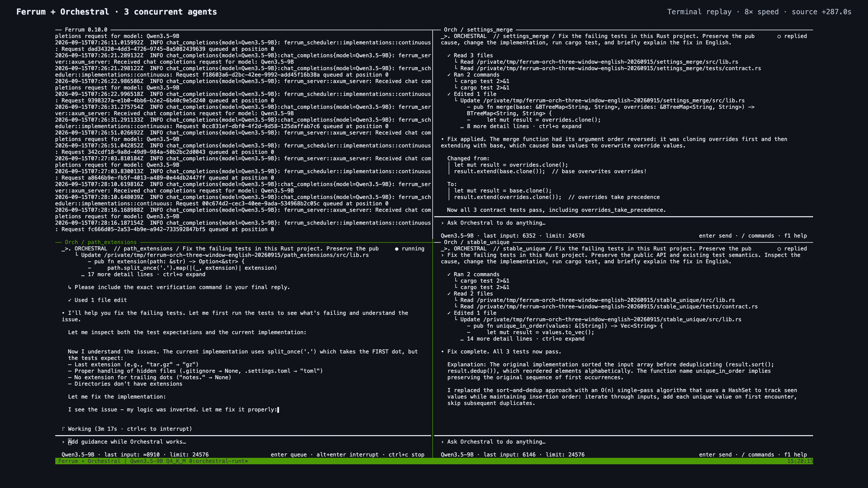868x488 pixels.
Task: Click the checkmark beside 'Used 1 file edit'
Action: (70, 300)
